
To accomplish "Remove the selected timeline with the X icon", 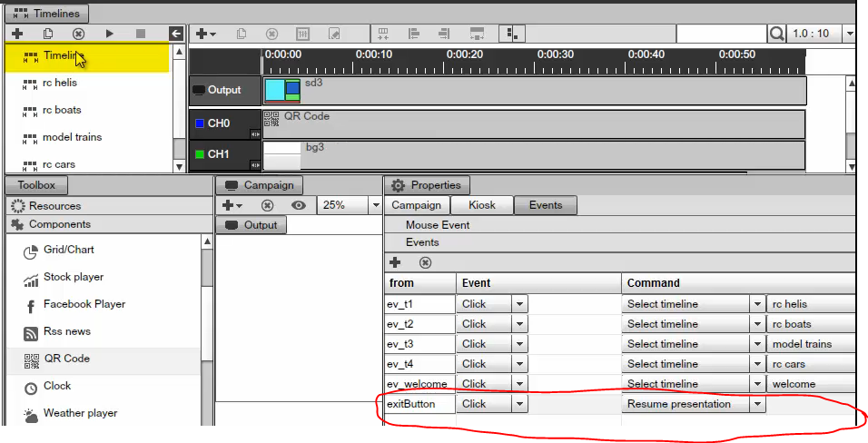I will (x=78, y=34).
